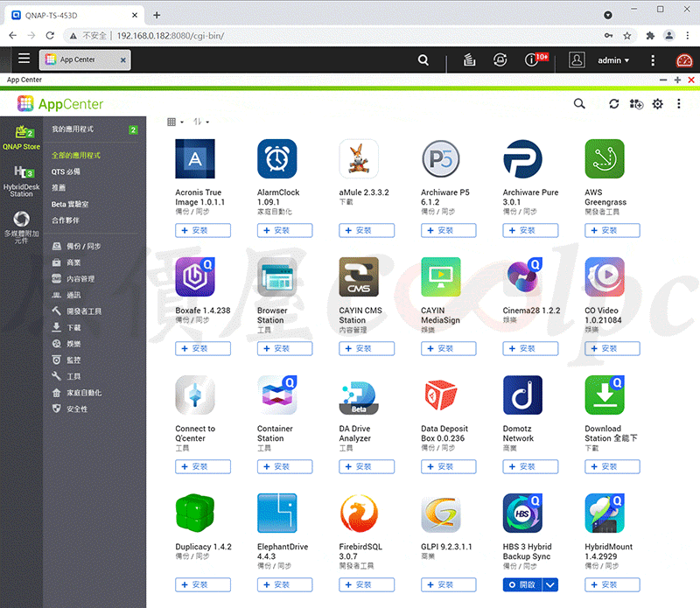Open event notifications with 10+ badge
Screen dimensions: 700x608
click(x=535, y=59)
